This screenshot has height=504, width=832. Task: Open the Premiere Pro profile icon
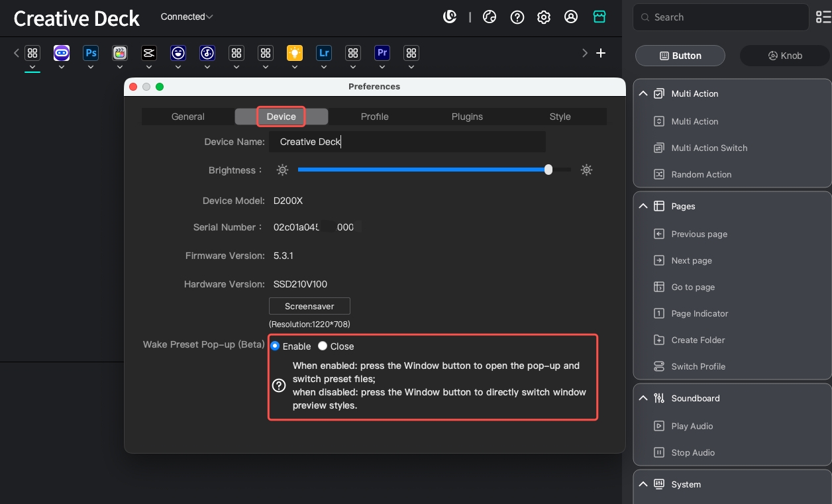[x=382, y=53]
